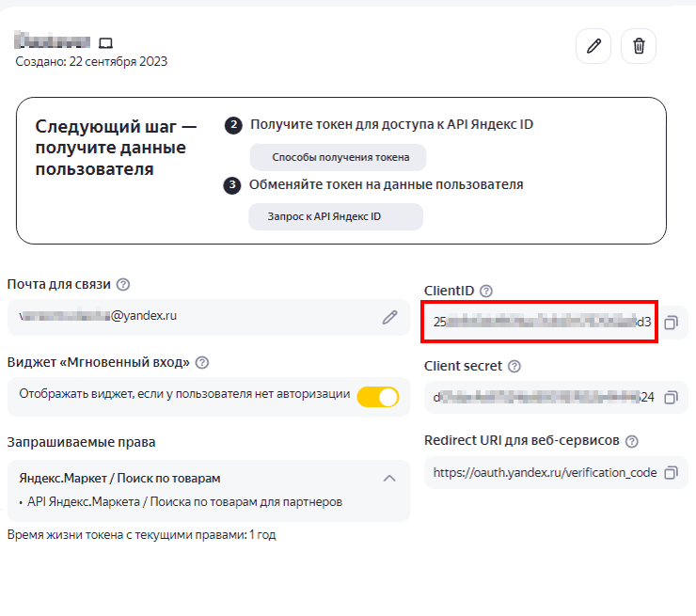The image size is (696, 616).
Task: Click the laptop icon beside app name
Action: pyautogui.click(x=105, y=42)
